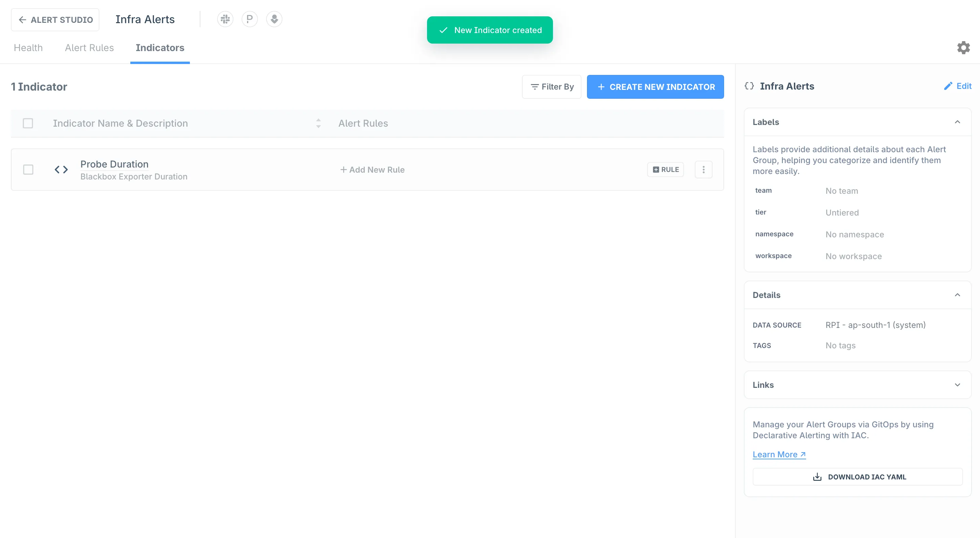This screenshot has width=980, height=538.
Task: Click the PagerDuty integration icon
Action: point(250,19)
